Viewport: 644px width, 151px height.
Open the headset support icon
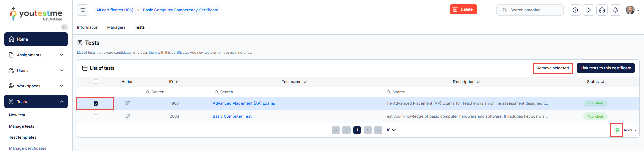coord(602,10)
